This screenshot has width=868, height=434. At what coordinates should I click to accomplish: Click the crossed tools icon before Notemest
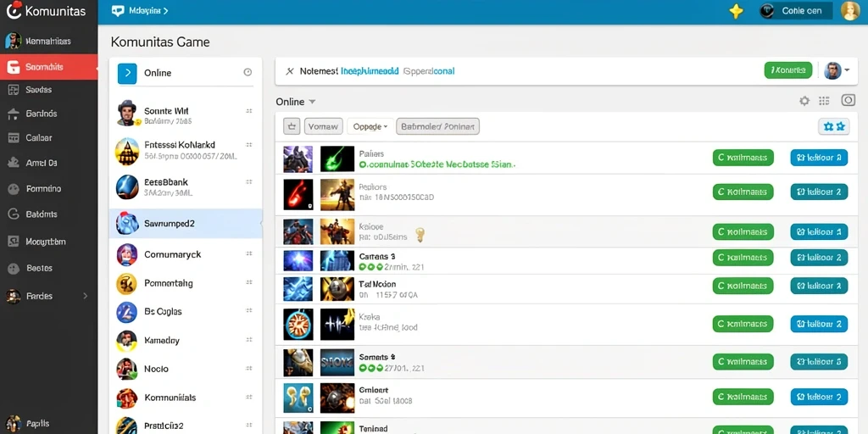(x=290, y=71)
